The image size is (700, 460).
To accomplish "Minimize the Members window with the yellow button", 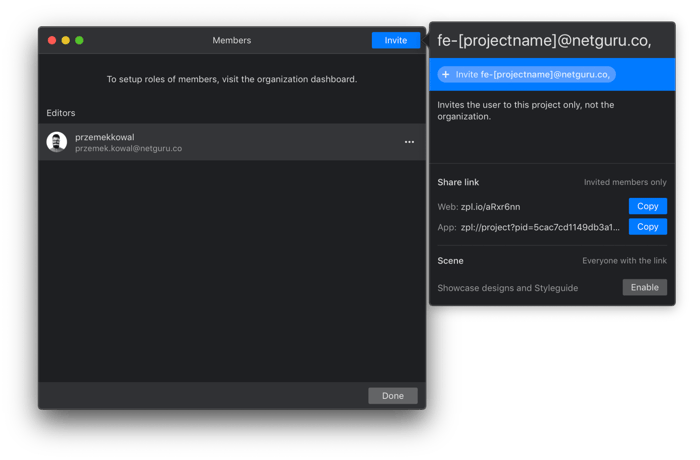I will click(66, 40).
